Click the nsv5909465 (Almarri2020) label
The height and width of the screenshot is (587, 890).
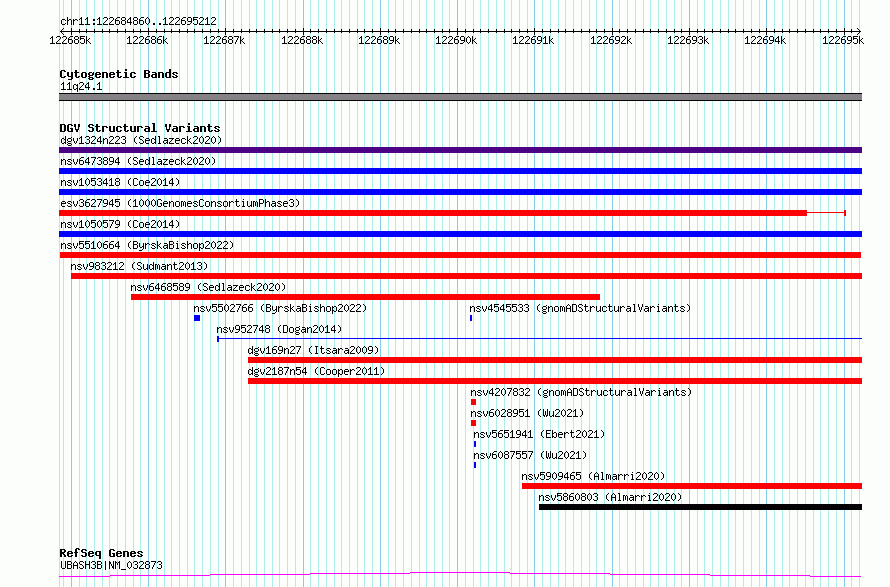(593, 476)
